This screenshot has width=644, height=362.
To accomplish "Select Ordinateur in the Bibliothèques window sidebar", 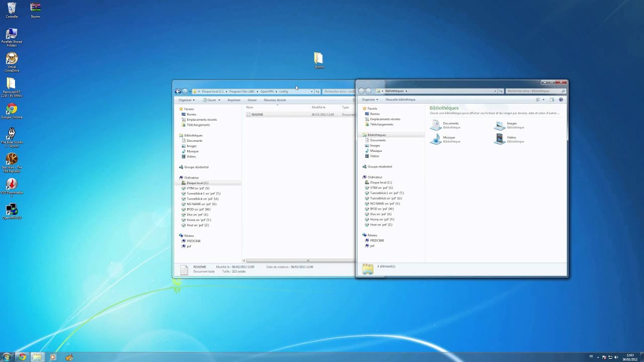I will coord(372,177).
